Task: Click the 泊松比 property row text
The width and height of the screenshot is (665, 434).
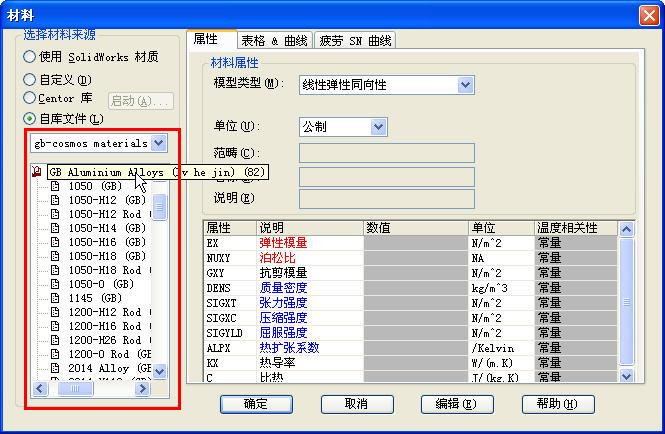Action: pos(277,258)
